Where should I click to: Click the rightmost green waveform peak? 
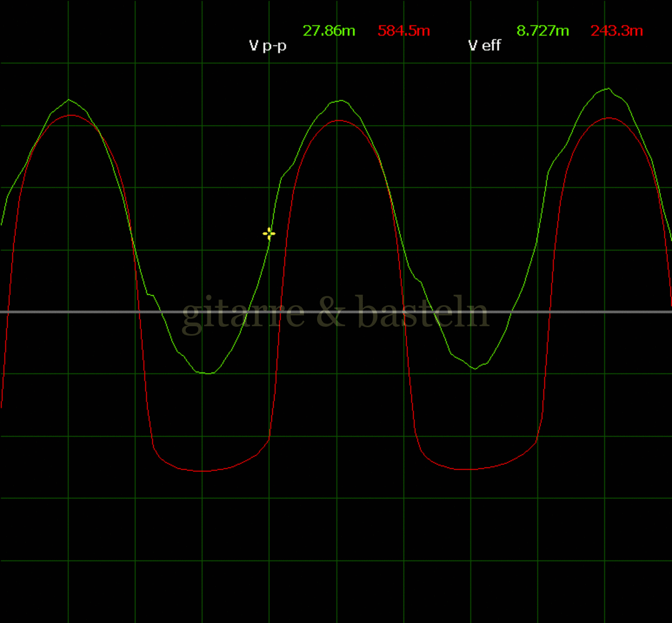[x=608, y=89]
